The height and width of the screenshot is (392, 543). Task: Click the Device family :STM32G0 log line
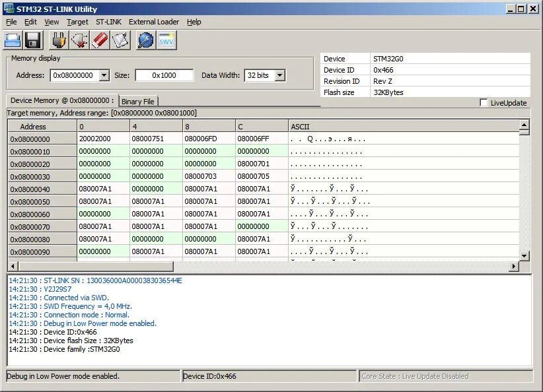pos(65,349)
